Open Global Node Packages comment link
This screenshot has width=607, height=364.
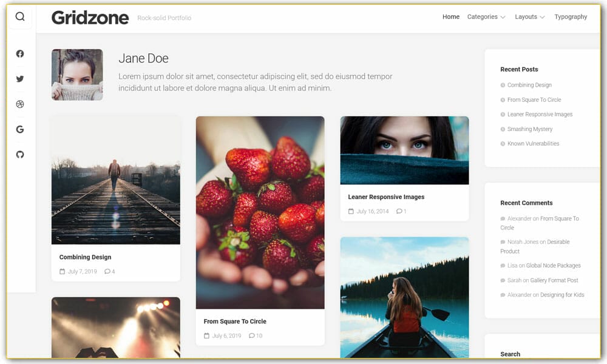point(553,266)
